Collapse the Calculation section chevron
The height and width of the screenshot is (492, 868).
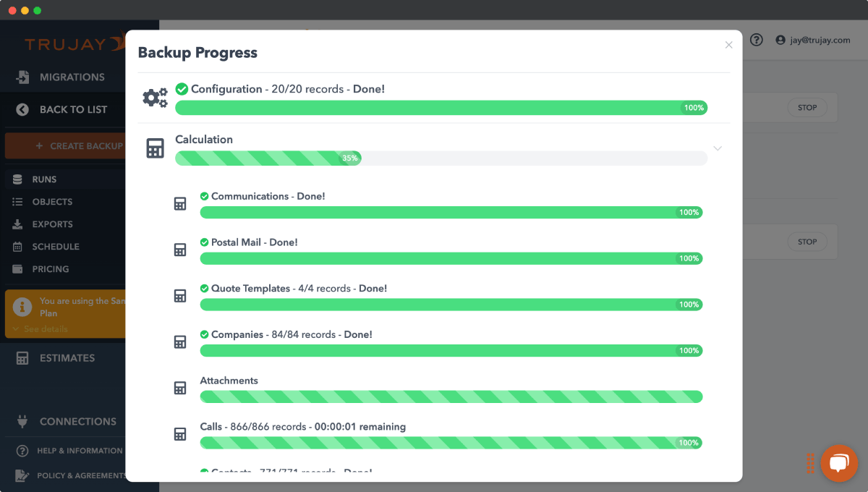[718, 148]
